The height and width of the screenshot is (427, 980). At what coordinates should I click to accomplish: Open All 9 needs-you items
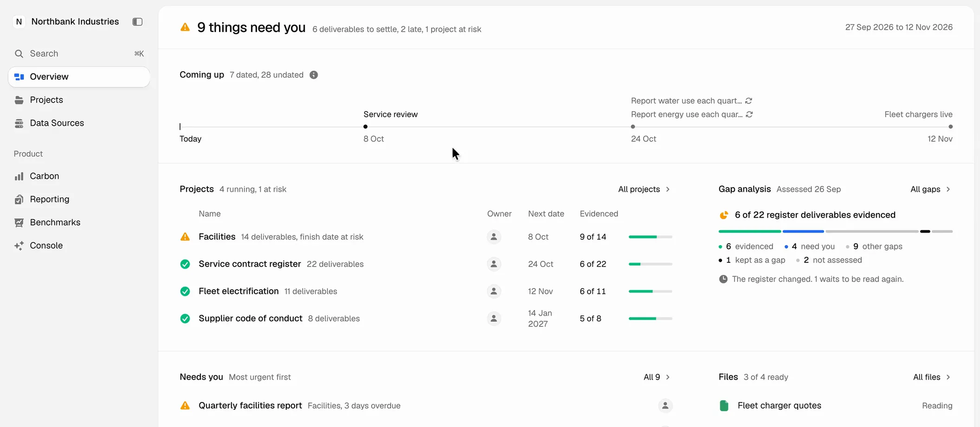pos(657,377)
